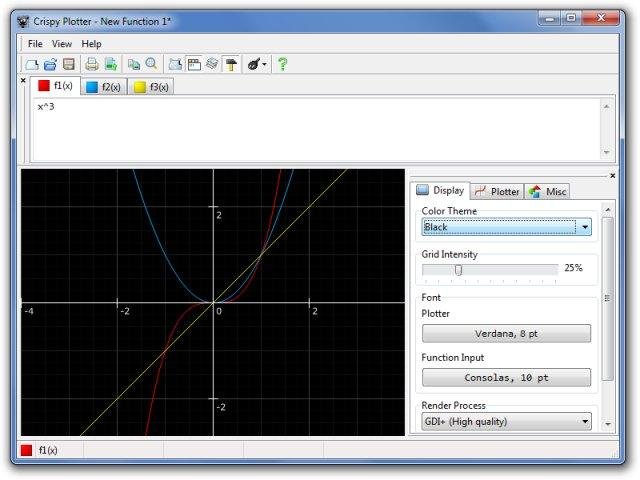Click the Consolas, 10 pt font button
This screenshot has width=640, height=480.
point(506,377)
